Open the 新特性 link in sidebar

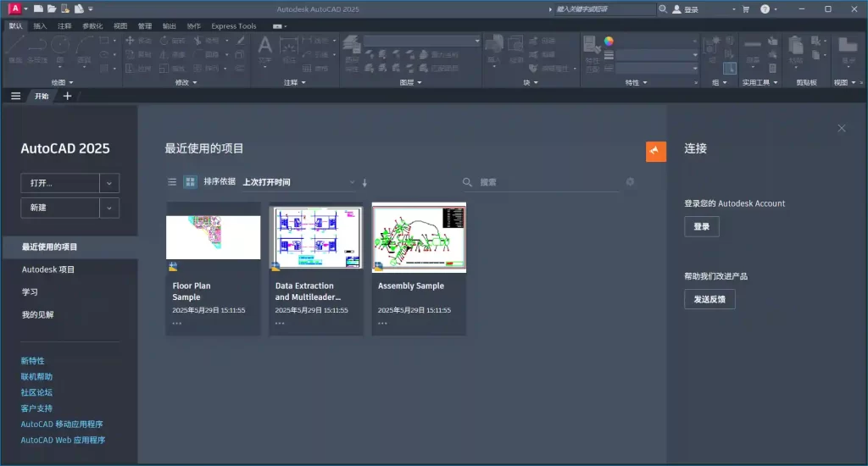click(33, 361)
